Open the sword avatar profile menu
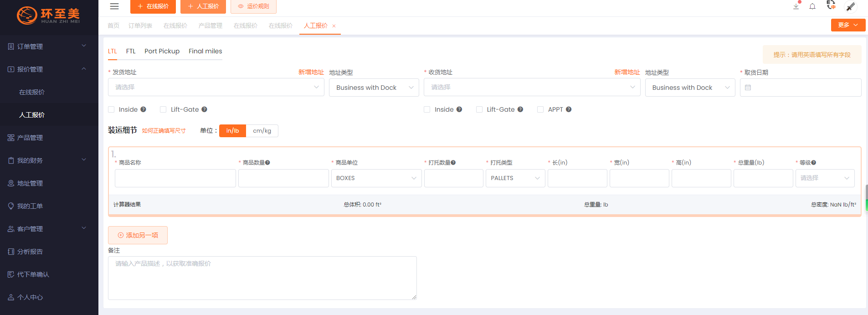The image size is (868, 315). (x=850, y=6)
